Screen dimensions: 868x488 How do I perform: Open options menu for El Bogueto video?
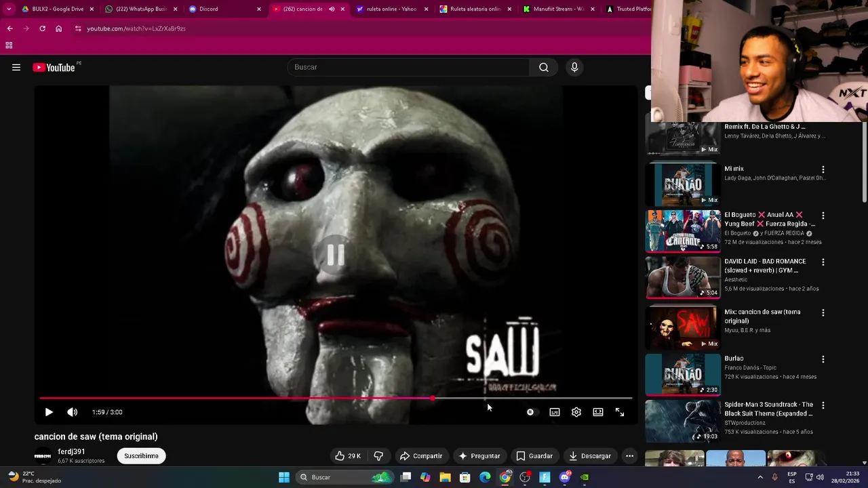click(823, 216)
